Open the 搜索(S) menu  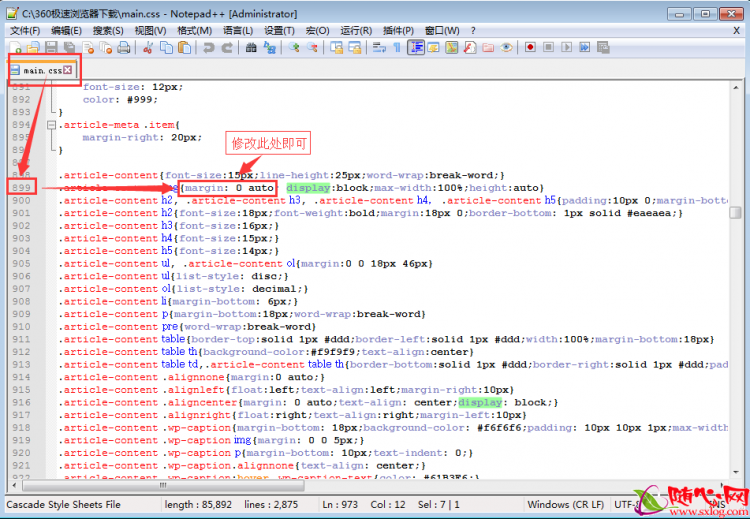108,31
